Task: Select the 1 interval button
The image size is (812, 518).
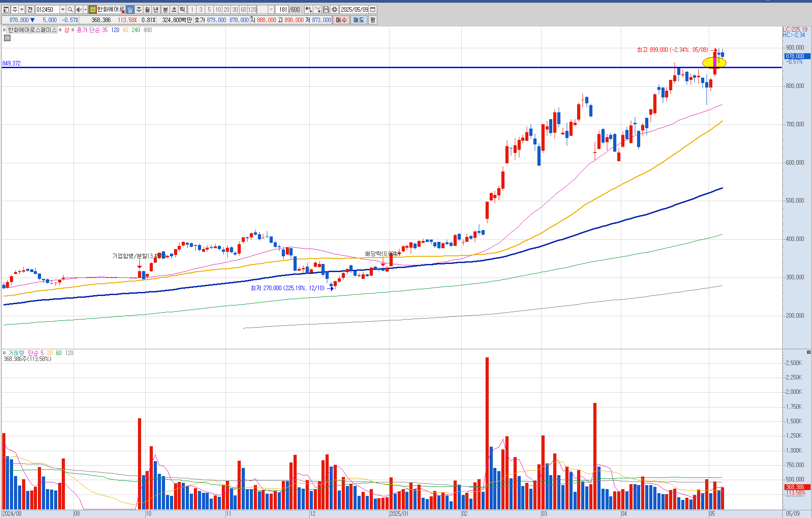Action: pos(192,9)
